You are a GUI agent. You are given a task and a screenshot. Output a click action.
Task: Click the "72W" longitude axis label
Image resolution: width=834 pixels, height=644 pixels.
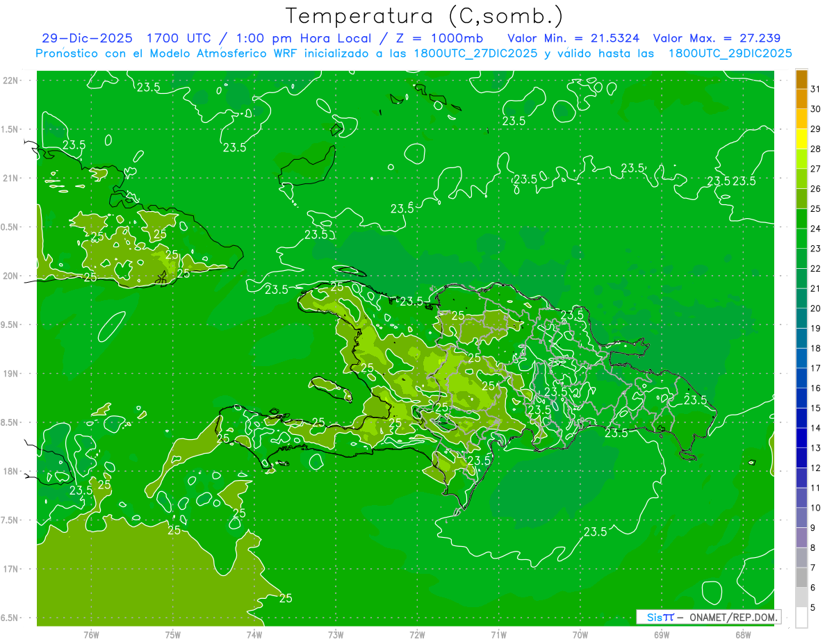pos(417,634)
